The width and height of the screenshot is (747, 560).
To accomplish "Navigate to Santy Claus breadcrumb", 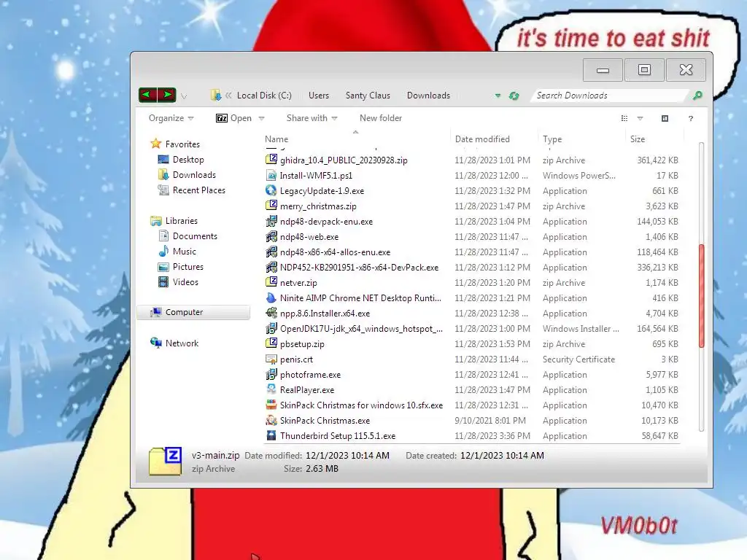I will tap(368, 96).
